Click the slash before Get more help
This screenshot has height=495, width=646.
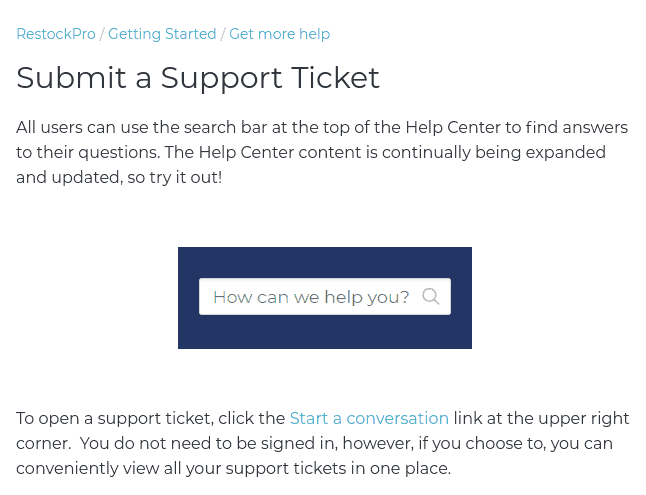pos(222,34)
